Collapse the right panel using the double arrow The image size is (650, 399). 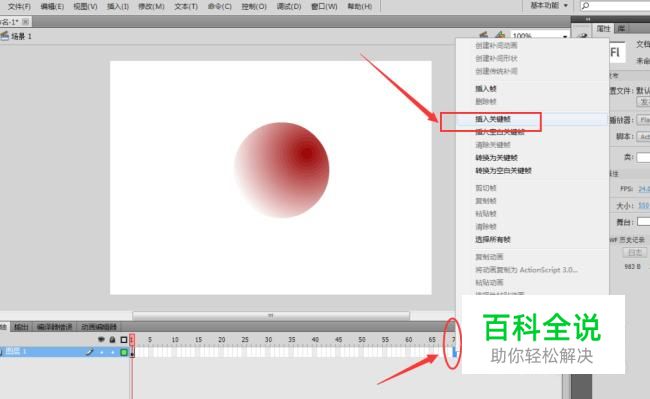(x=588, y=19)
